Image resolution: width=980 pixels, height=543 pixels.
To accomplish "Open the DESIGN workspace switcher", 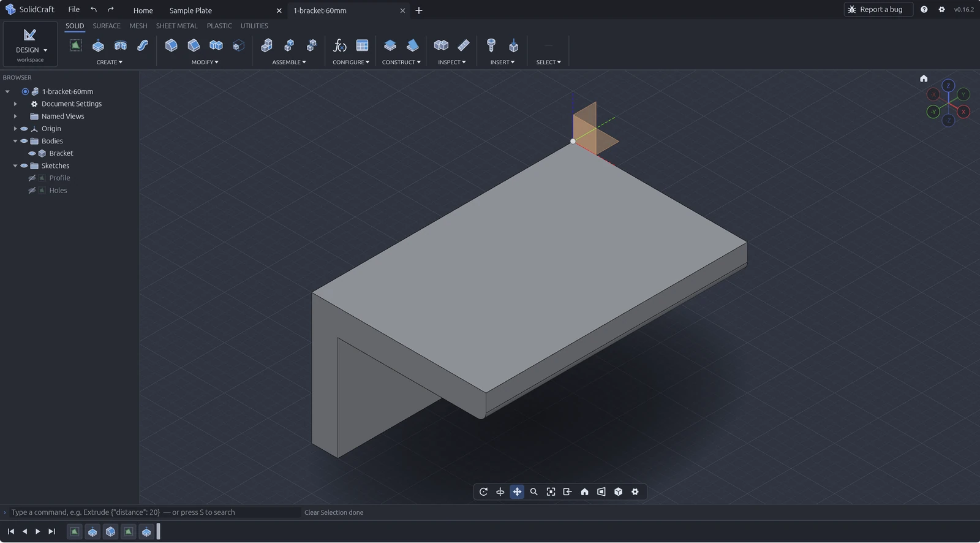I will [x=31, y=44].
